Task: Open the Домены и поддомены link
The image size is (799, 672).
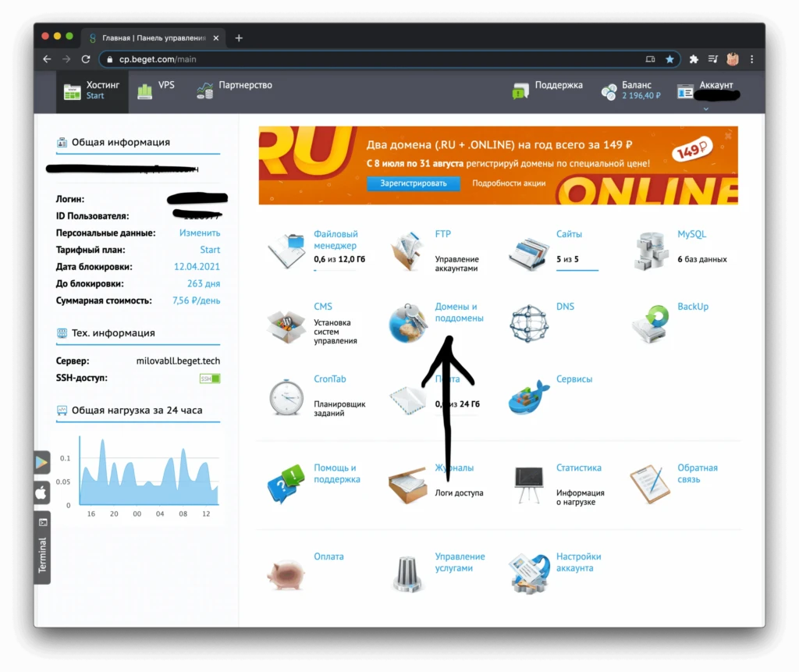Action: 459,312
